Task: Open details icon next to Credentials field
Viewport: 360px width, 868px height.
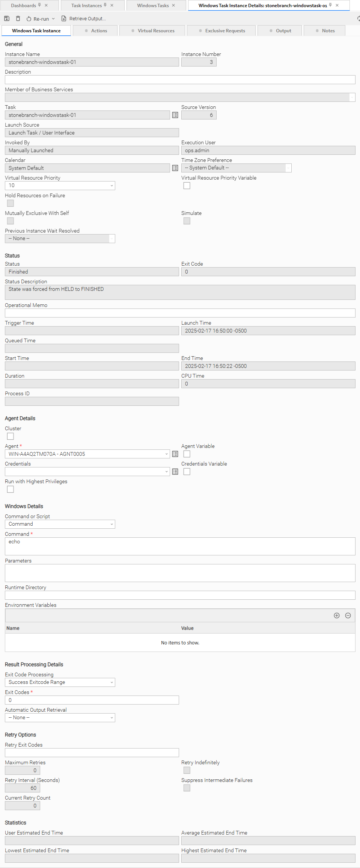Action: point(175,472)
